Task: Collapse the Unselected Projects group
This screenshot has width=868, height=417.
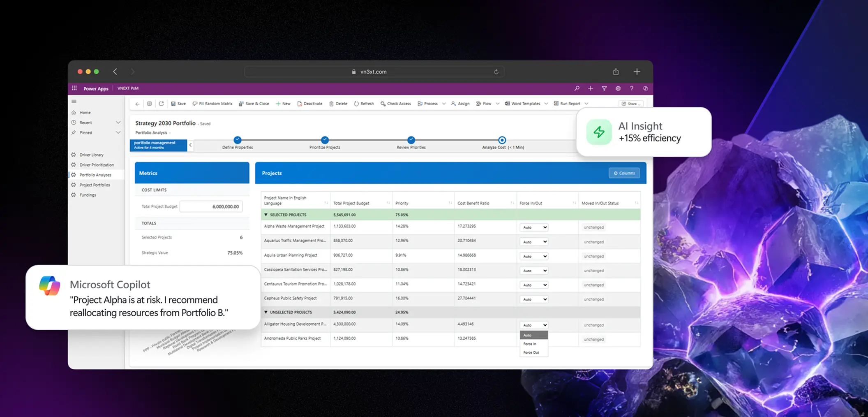Action: tap(266, 312)
